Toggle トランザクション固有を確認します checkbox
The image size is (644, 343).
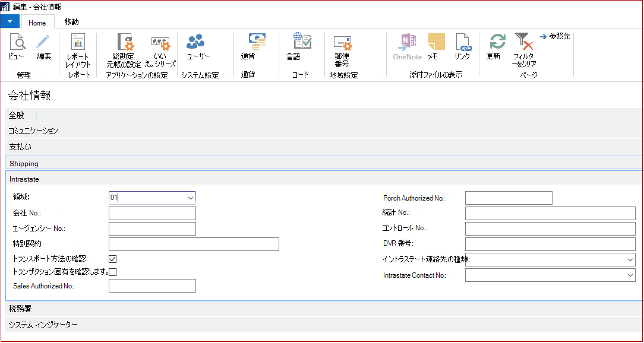pos(112,272)
